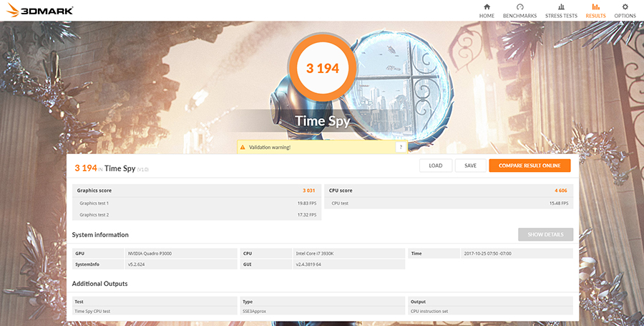Open the Benchmarks gauge icon

coord(519,7)
